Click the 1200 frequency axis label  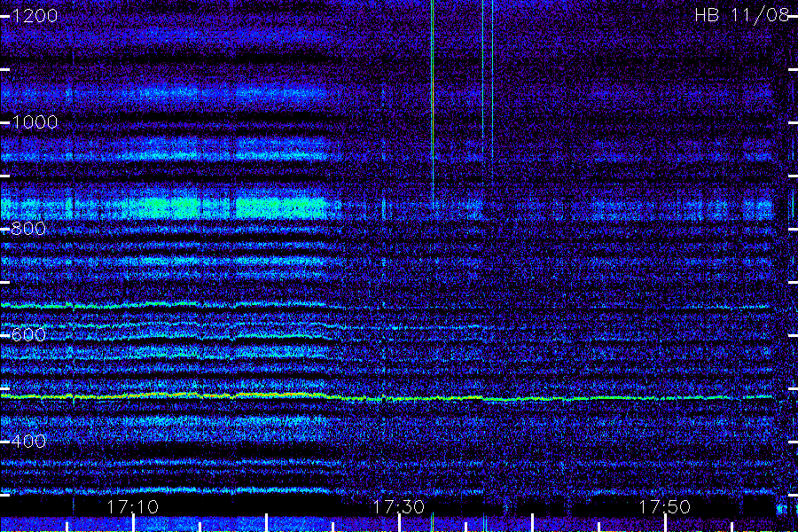34,16
